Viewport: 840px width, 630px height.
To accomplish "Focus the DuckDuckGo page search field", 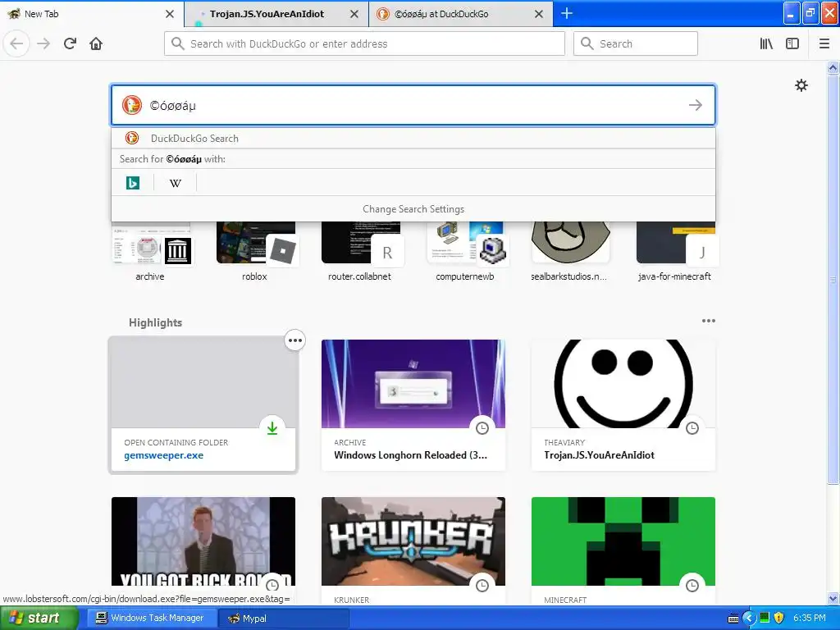I will coord(413,105).
